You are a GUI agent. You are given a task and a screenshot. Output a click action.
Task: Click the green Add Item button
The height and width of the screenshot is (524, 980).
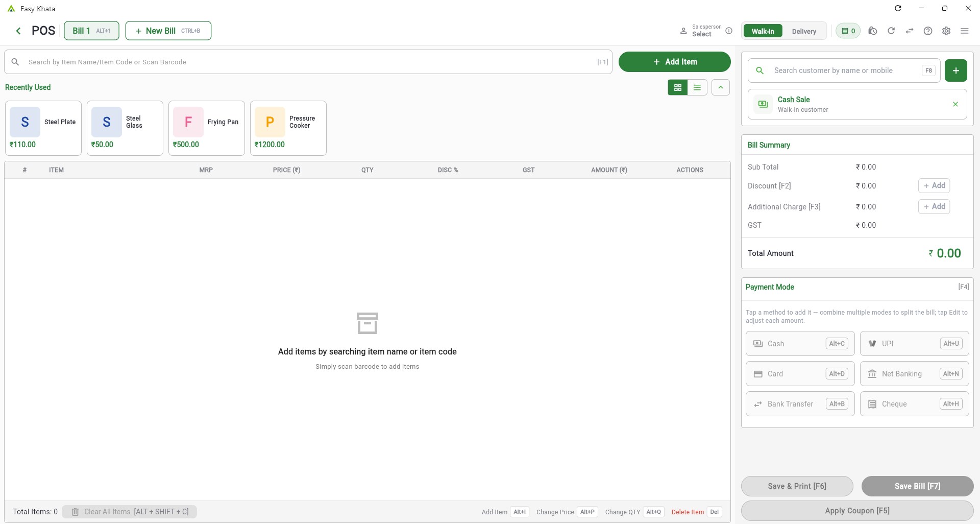[x=675, y=62]
